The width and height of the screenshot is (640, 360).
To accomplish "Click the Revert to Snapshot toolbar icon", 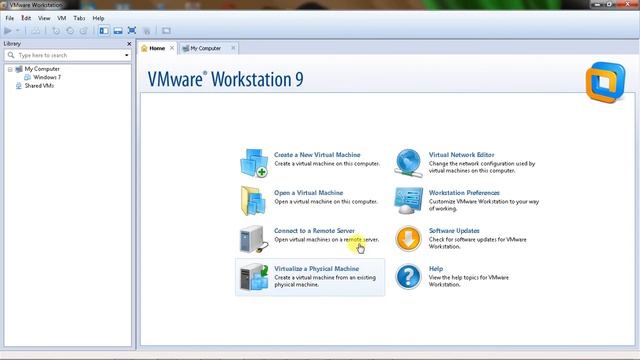I will [x=70, y=31].
